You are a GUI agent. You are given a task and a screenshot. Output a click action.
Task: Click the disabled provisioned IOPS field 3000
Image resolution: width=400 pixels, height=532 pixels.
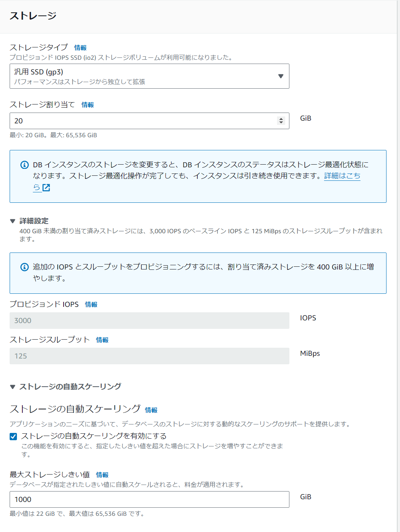click(150, 321)
